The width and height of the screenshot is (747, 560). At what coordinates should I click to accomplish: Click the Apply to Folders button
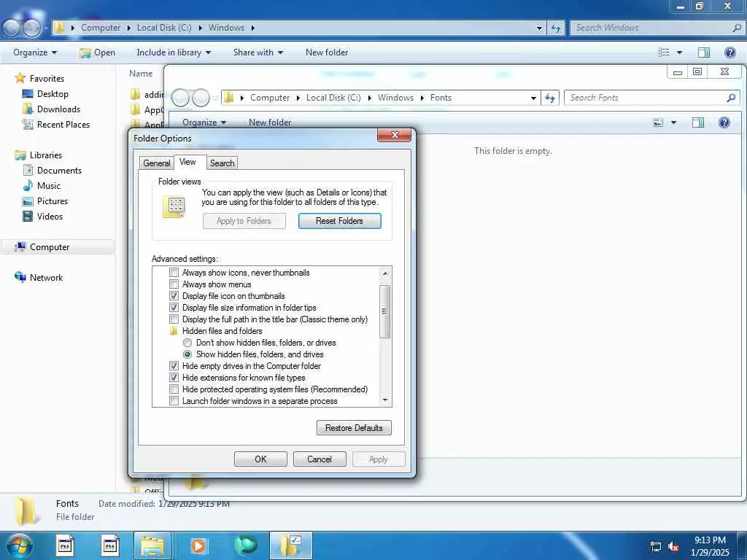[x=244, y=221]
